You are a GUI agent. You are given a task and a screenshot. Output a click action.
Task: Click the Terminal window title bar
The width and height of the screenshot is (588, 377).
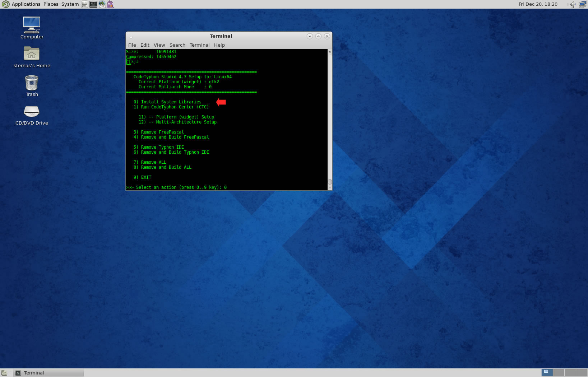coord(221,36)
